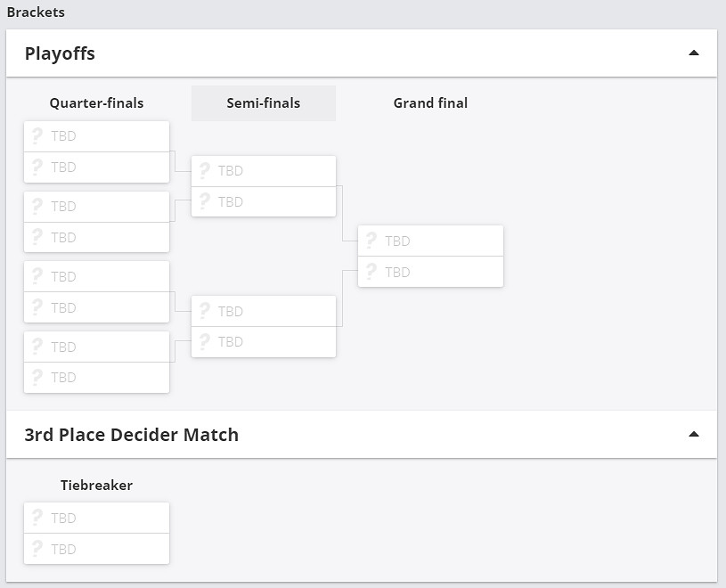
Task: Select the Quarter-finals round header
Action: pyautogui.click(x=96, y=103)
